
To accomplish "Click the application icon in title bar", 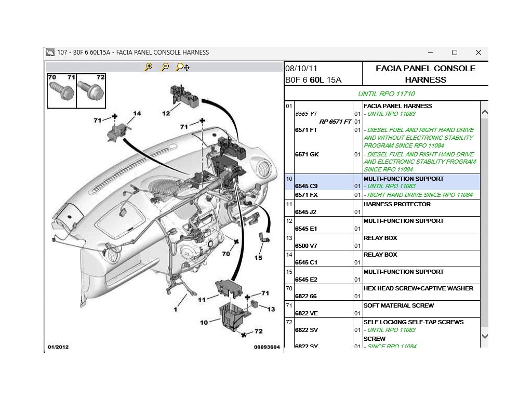I will point(50,52).
